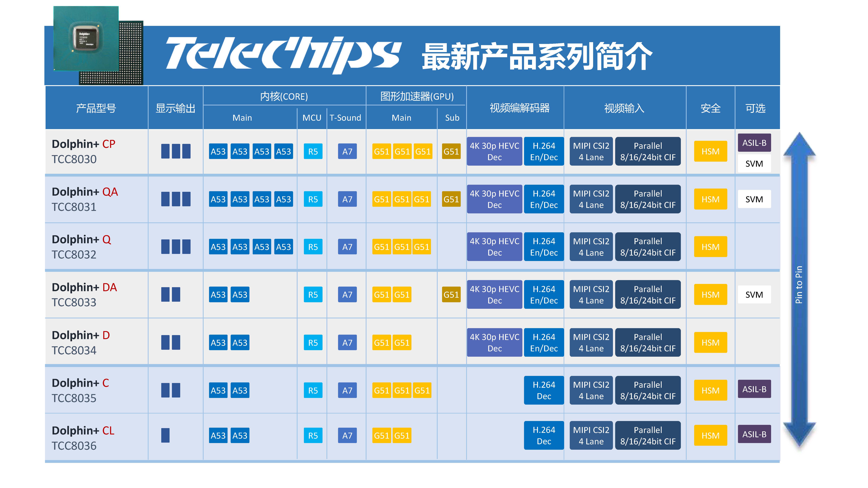Click the ASIL-B badge in TCC8030 row
The height and width of the screenshot is (488, 868).
[754, 143]
